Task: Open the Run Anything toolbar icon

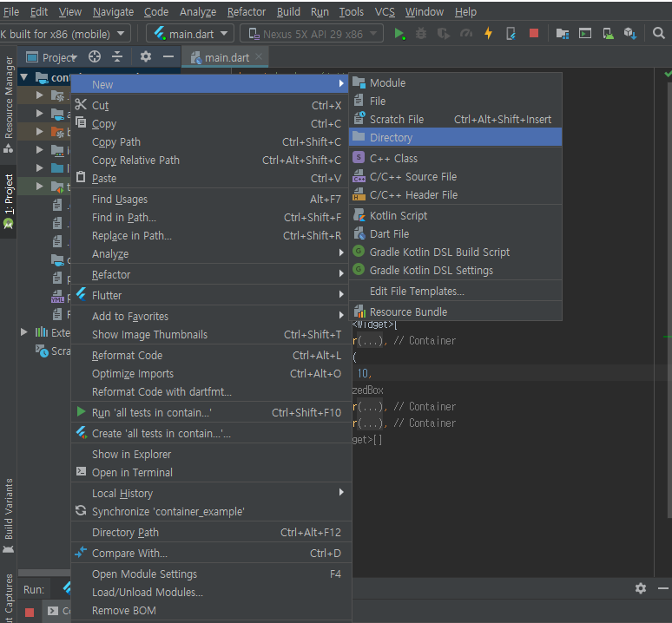Action: tap(584, 33)
